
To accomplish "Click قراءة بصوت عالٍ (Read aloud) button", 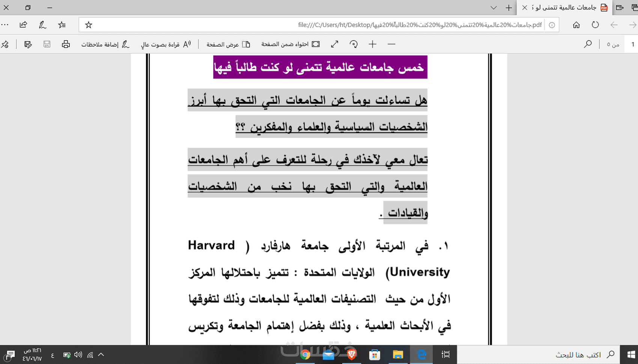I will click(x=166, y=44).
